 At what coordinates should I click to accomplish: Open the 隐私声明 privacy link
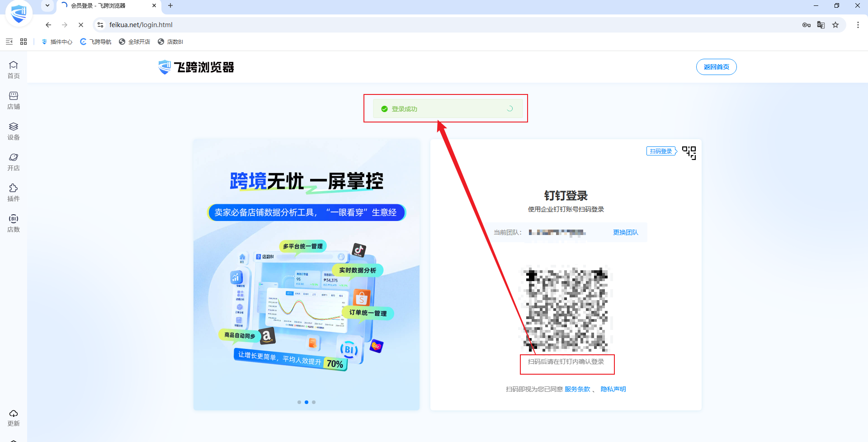(613, 389)
